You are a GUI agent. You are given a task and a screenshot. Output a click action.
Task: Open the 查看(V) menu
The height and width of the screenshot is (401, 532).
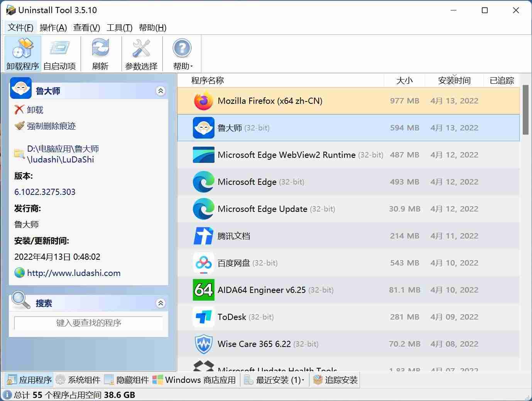click(86, 27)
